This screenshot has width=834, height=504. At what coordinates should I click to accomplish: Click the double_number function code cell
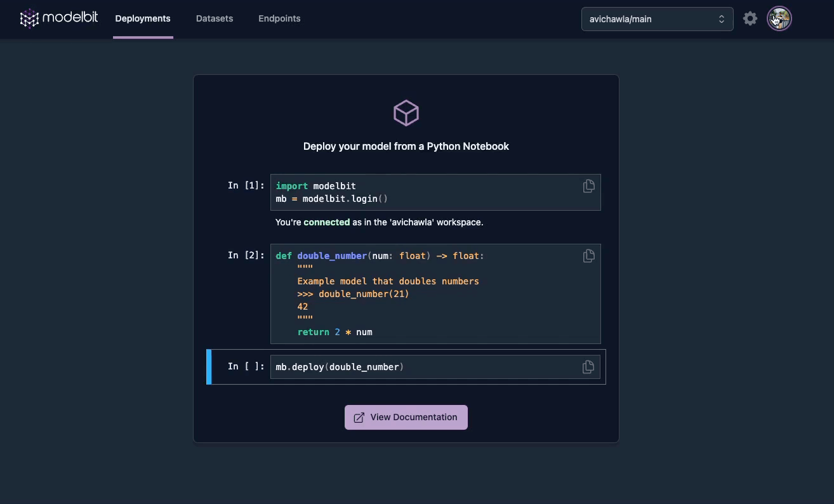coord(435,294)
